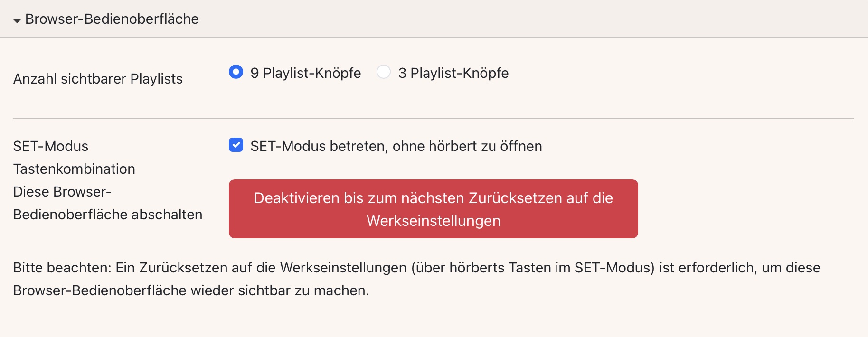Click 'Diese Browser-Bedienoberfläche abschalten' label
The width and height of the screenshot is (868, 337).
point(107,203)
